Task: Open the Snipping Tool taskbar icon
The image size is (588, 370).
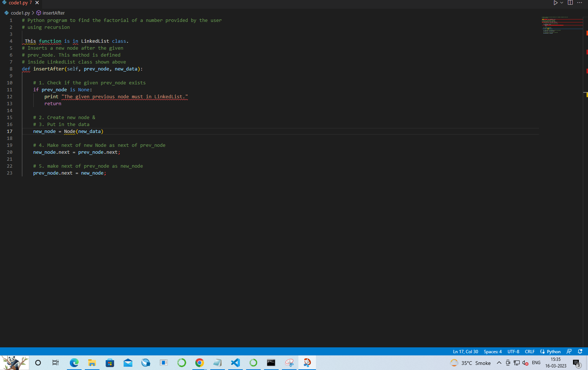Action: pos(289,363)
